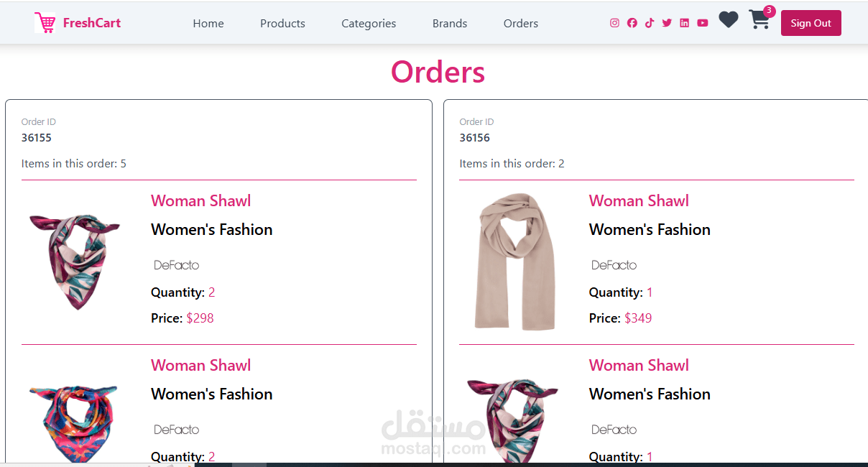Screen dimensions: 868x467
Task: Open the Brands page
Action: click(x=450, y=23)
